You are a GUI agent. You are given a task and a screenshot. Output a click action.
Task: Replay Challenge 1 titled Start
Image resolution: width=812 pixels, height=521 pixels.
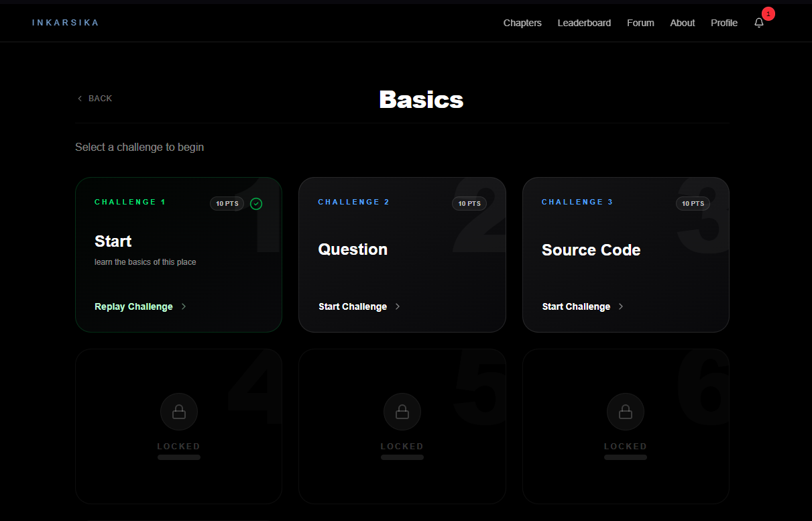pyautogui.click(x=133, y=306)
